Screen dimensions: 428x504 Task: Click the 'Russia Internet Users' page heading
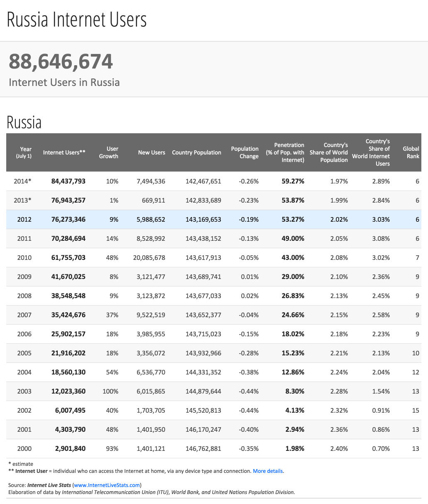click(77, 20)
